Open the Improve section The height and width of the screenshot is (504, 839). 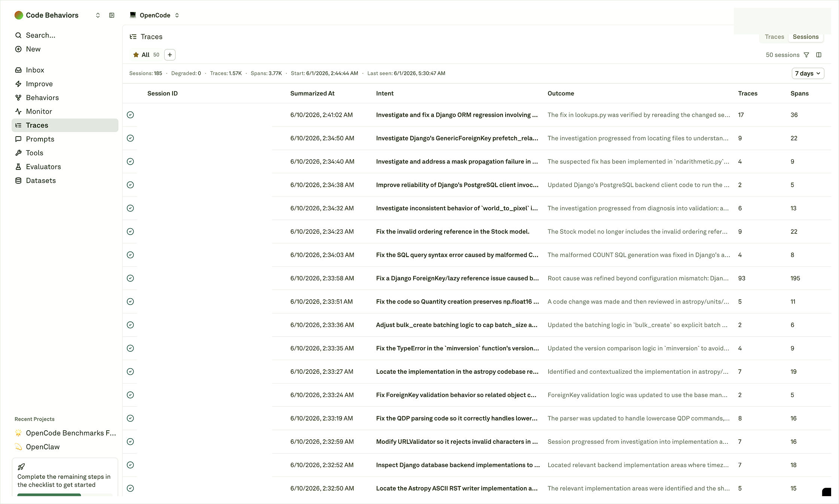click(x=65, y=84)
